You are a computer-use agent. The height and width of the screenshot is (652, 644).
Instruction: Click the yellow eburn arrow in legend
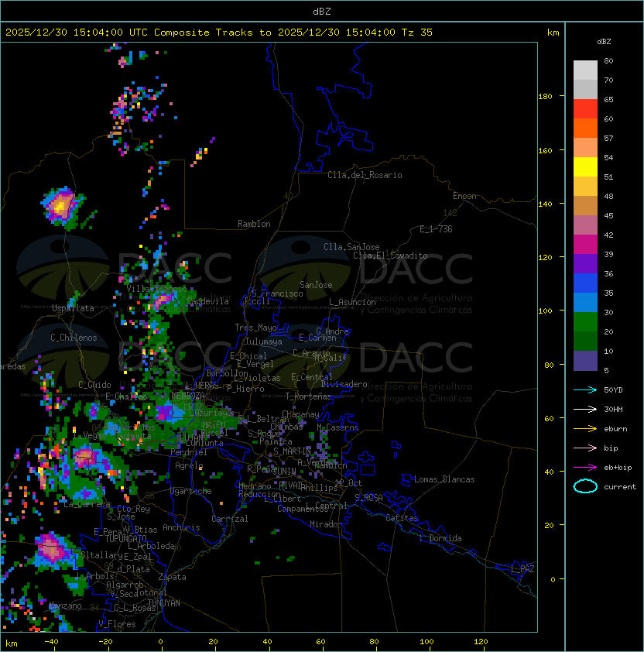coord(585,429)
